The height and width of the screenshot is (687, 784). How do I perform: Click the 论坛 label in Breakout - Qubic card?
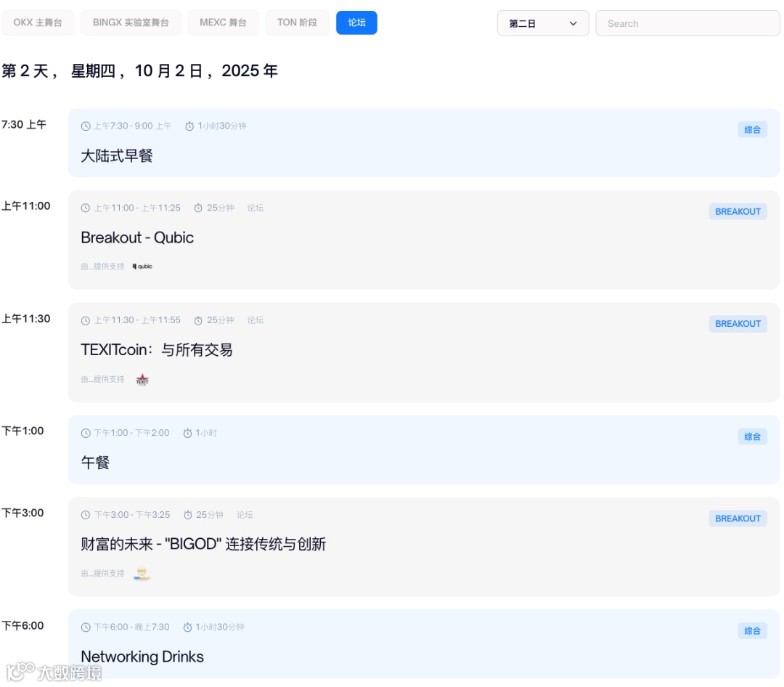tap(255, 208)
